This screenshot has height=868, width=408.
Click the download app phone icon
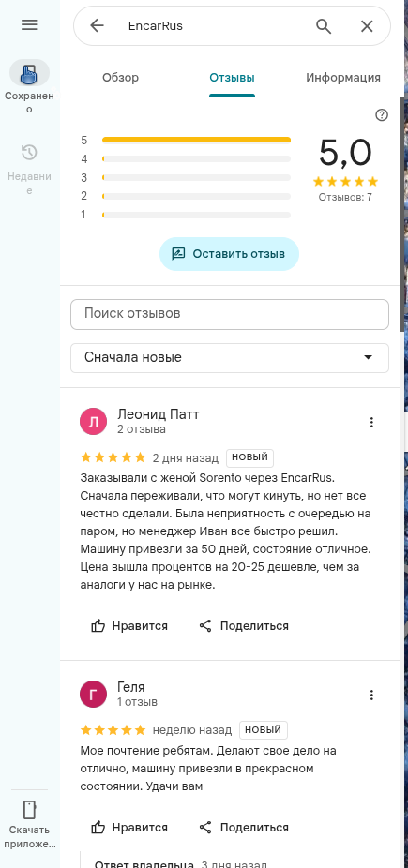coord(29,810)
